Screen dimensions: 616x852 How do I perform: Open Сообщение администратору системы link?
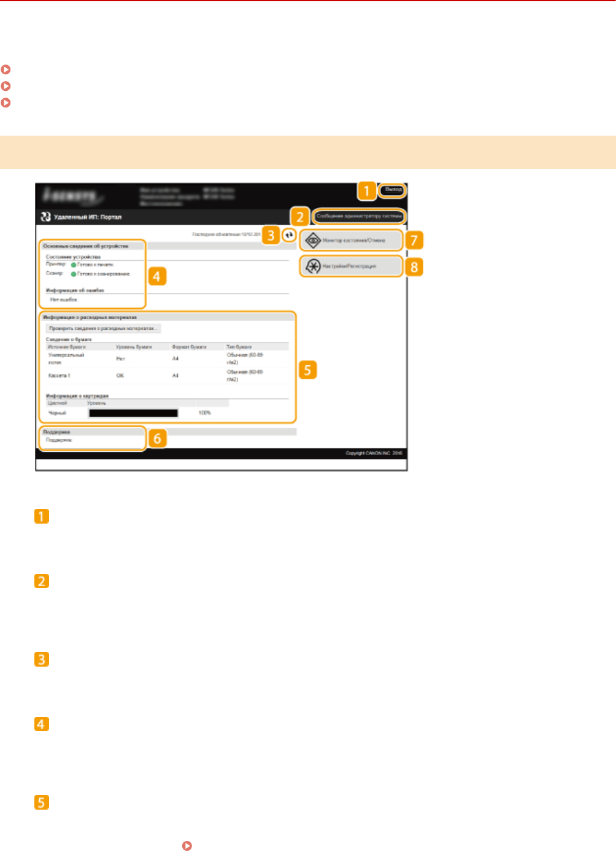[359, 216]
